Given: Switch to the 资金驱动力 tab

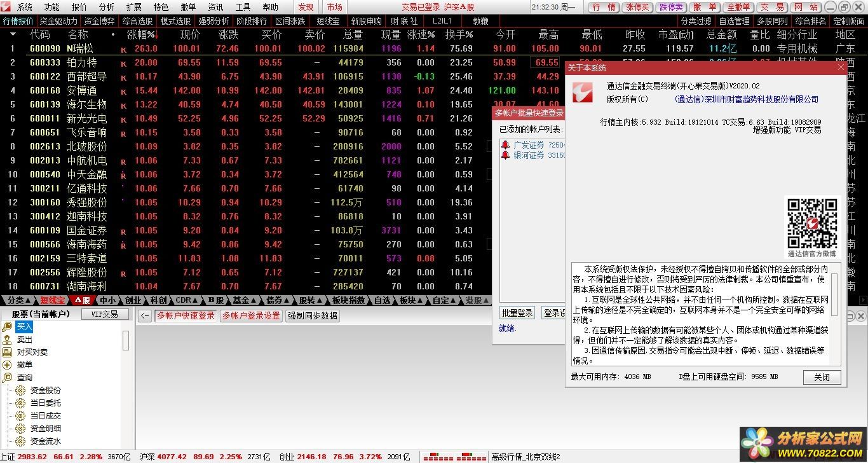Looking at the screenshot, I should [x=58, y=21].
